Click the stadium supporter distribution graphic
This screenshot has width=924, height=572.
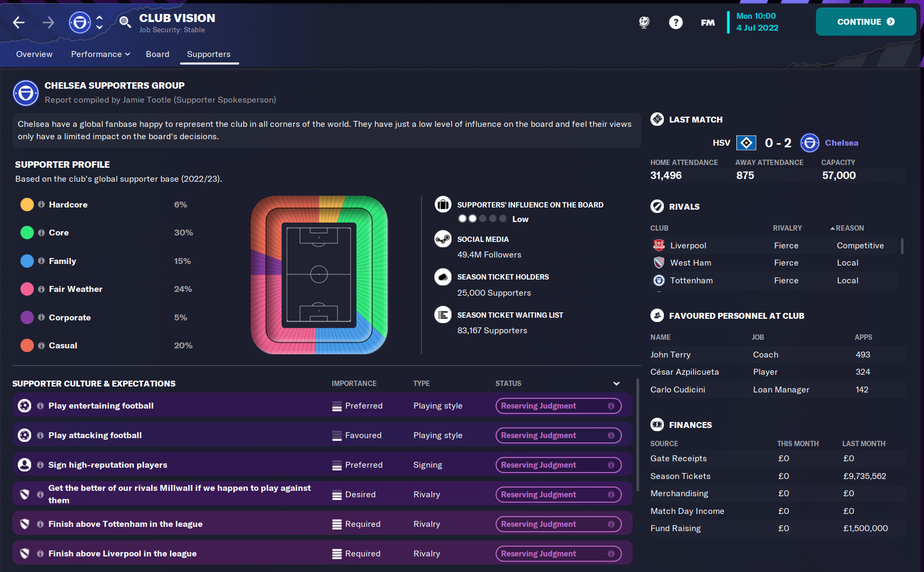coord(319,275)
